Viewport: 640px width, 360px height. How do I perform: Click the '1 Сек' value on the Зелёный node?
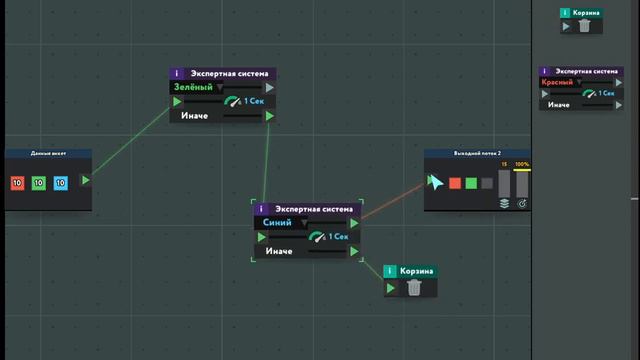click(x=254, y=101)
